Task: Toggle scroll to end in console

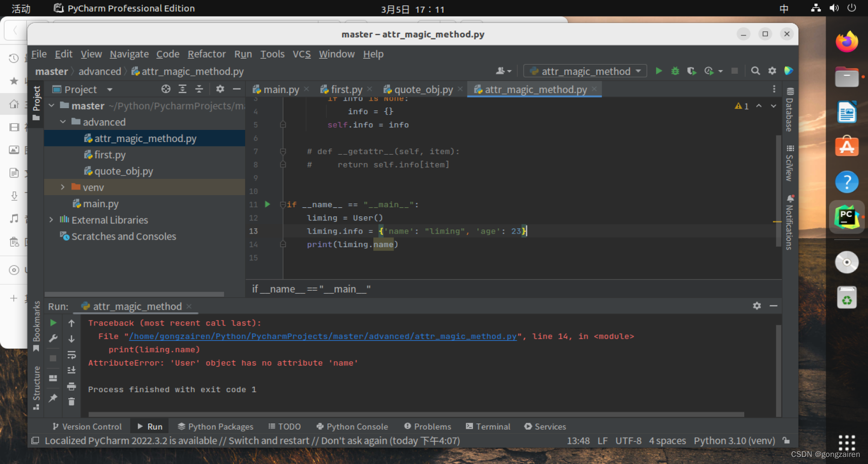Action: click(x=71, y=370)
